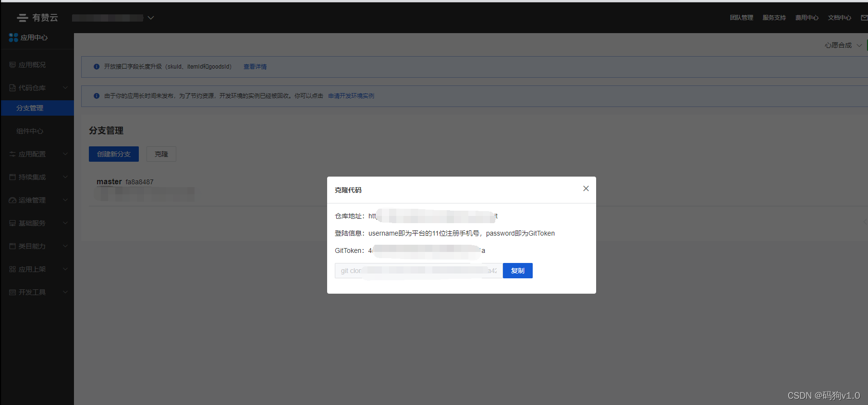Click the 应用上架 sidebar icon
This screenshot has height=405, width=868.
coord(12,269)
